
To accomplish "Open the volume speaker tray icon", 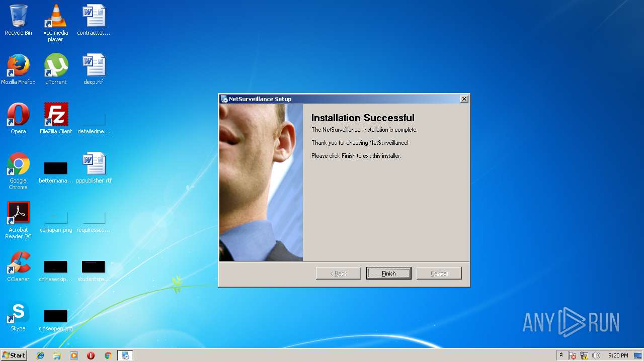I will [596, 355].
